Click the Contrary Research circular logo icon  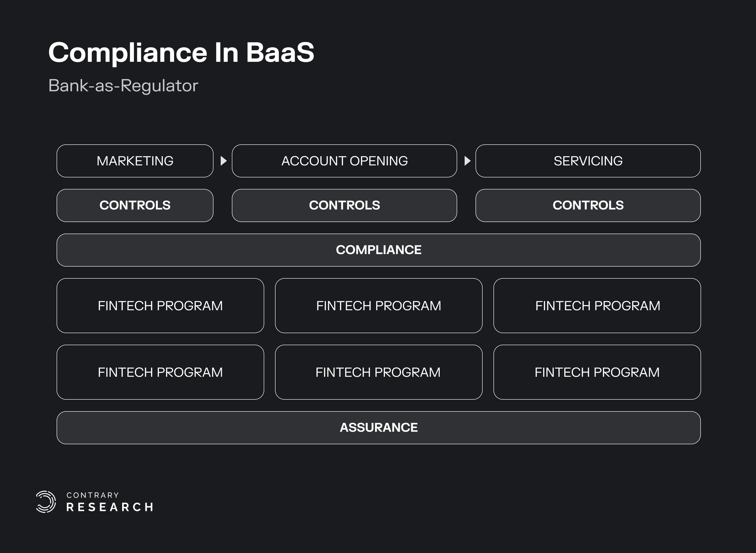[46, 502]
